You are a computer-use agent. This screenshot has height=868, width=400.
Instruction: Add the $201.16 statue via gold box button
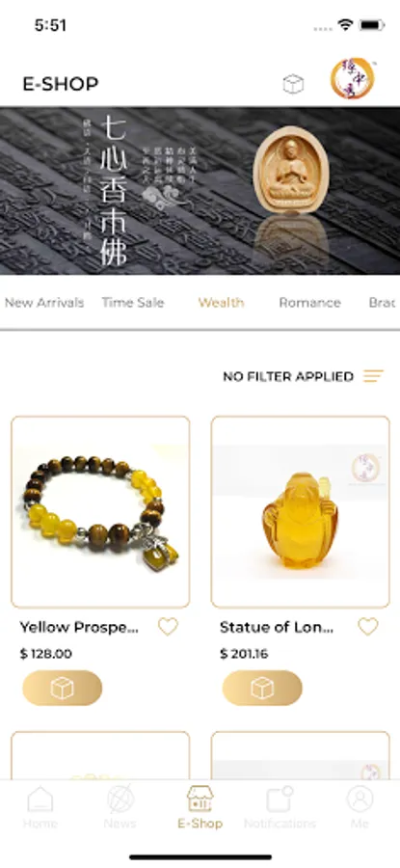(x=262, y=688)
